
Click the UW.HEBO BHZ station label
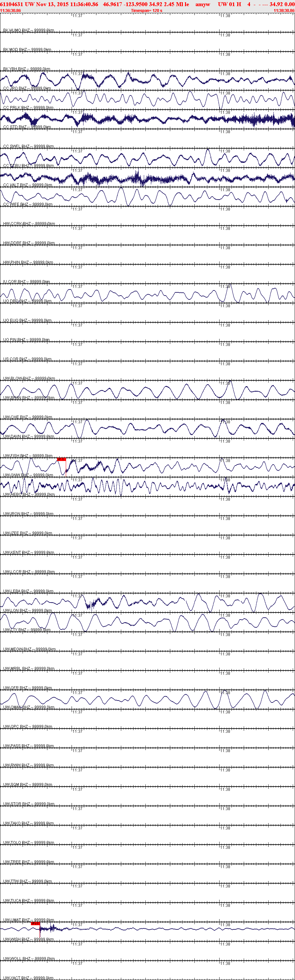tap(29, 495)
